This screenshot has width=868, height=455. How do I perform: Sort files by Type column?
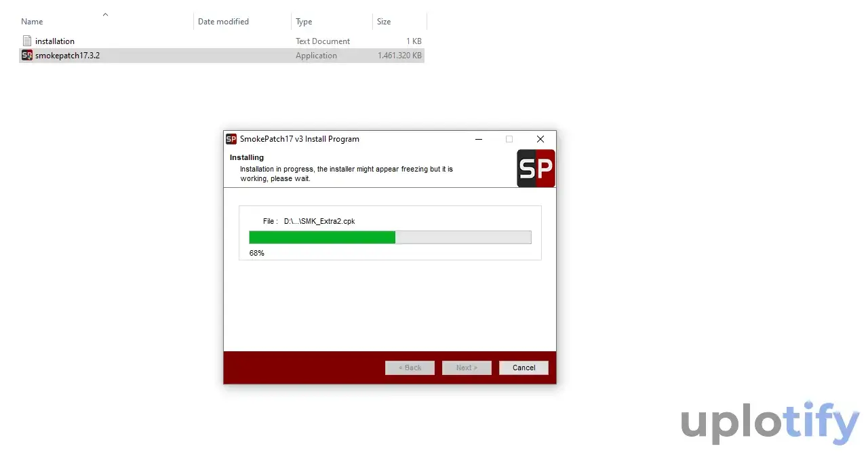pyautogui.click(x=304, y=22)
